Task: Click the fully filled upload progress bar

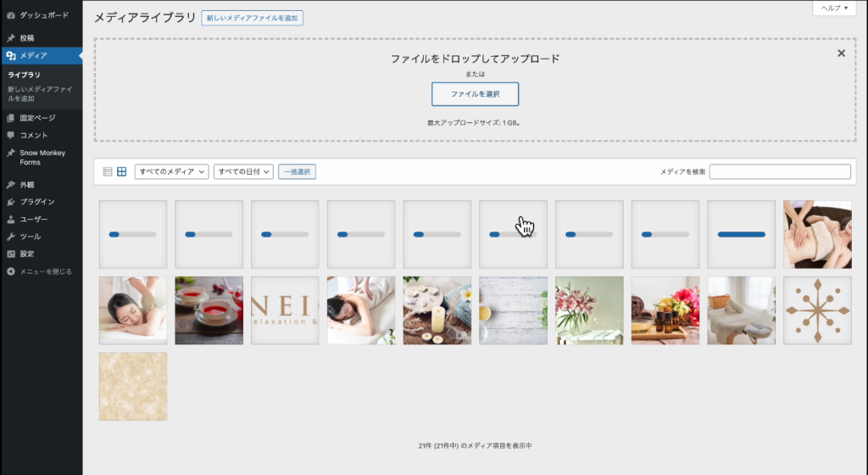Action: point(741,235)
